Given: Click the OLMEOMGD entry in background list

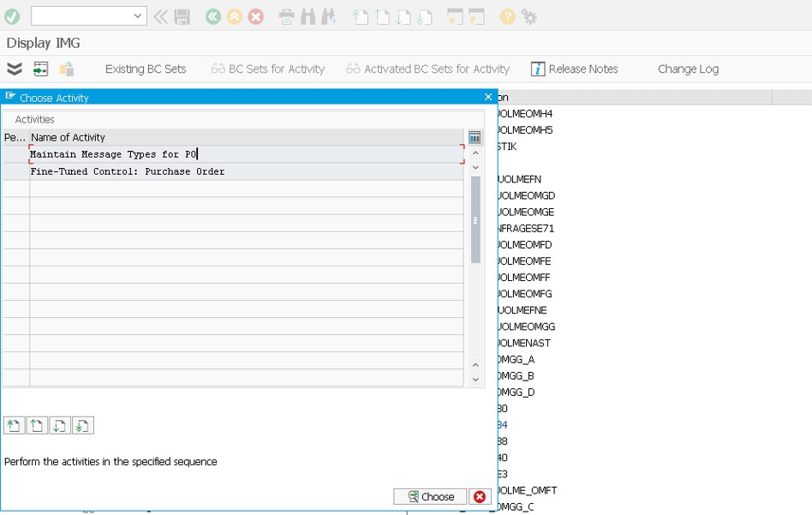Looking at the screenshot, I should tap(526, 196).
